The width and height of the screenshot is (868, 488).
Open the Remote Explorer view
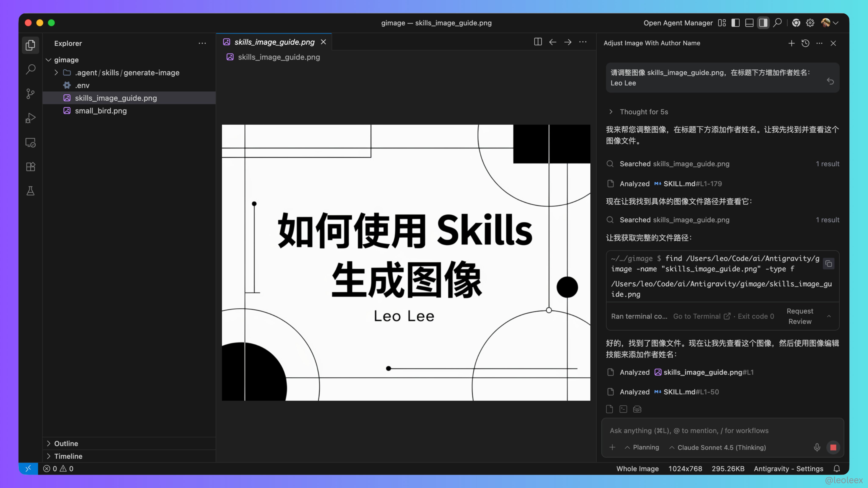click(30, 143)
